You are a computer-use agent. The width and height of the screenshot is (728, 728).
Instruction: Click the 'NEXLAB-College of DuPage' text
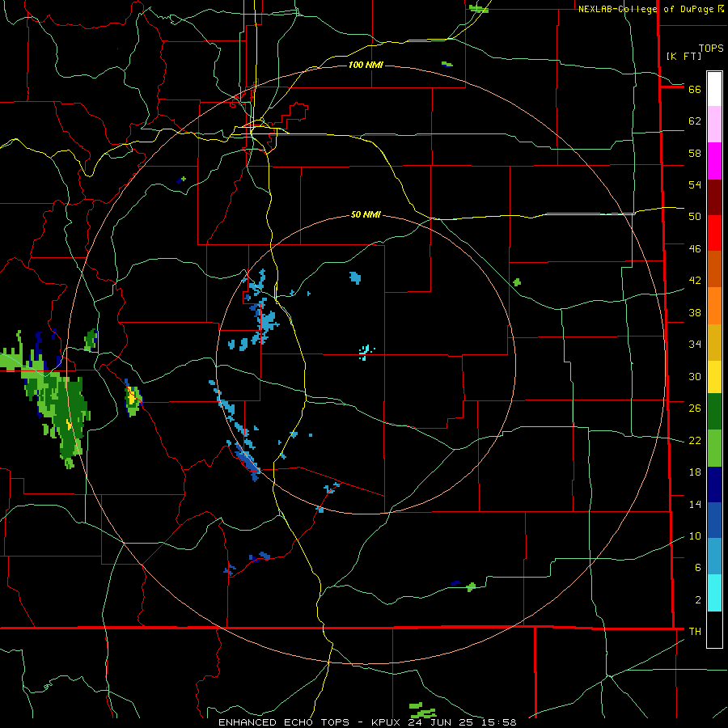coord(645,9)
